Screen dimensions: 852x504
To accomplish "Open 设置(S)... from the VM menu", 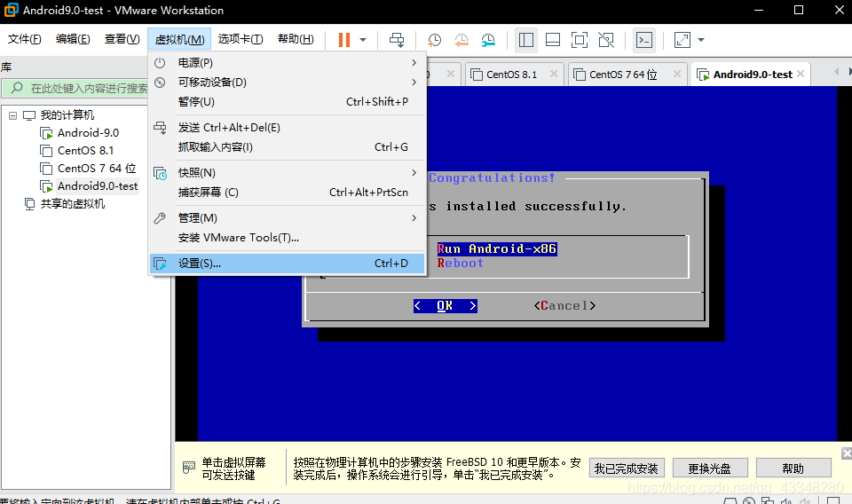I will tap(288, 264).
